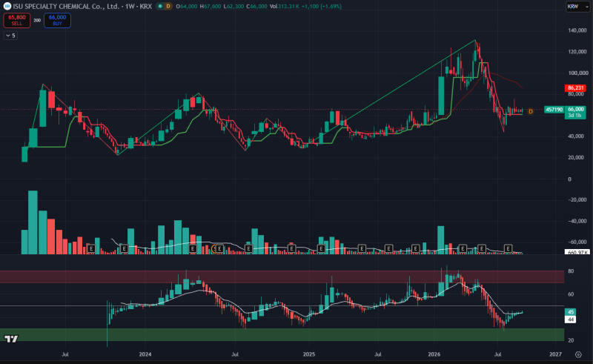Screen dimensions: 593x364
Task: Click the 2024 label on time axis
Action: 145,354
